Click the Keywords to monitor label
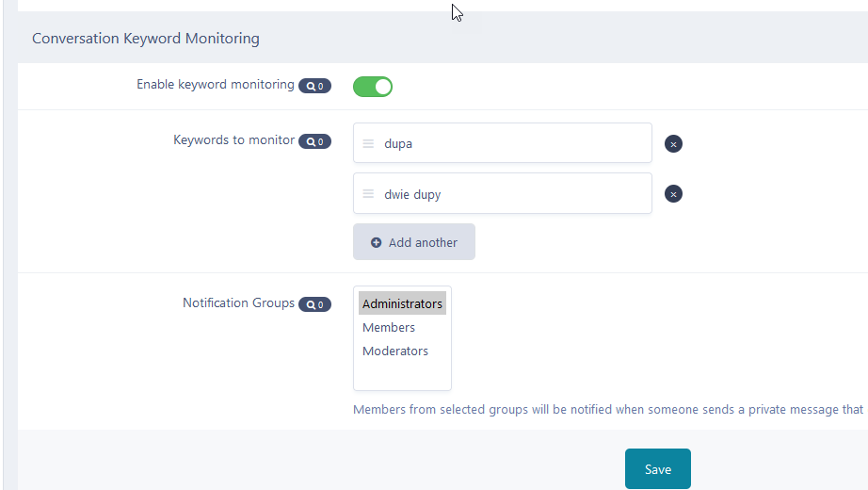Viewport: 868px width, 490px height. coord(233,140)
